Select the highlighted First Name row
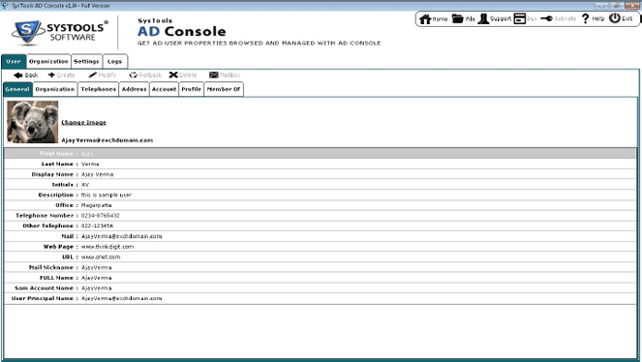 [x=320, y=154]
